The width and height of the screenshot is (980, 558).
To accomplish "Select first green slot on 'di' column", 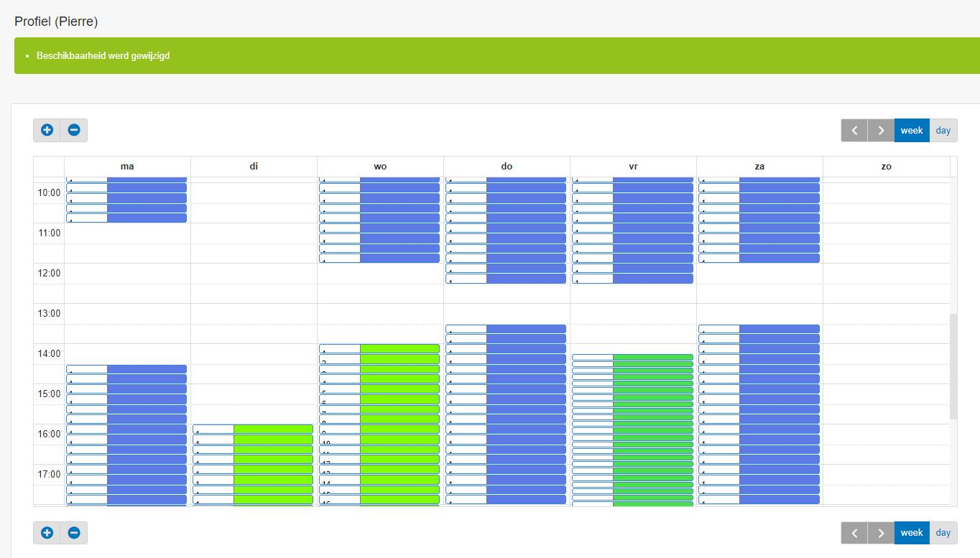I will [273, 429].
